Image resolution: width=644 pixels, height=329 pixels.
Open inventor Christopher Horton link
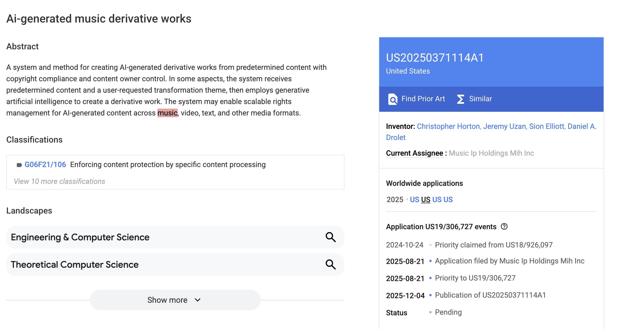pyautogui.click(x=448, y=126)
